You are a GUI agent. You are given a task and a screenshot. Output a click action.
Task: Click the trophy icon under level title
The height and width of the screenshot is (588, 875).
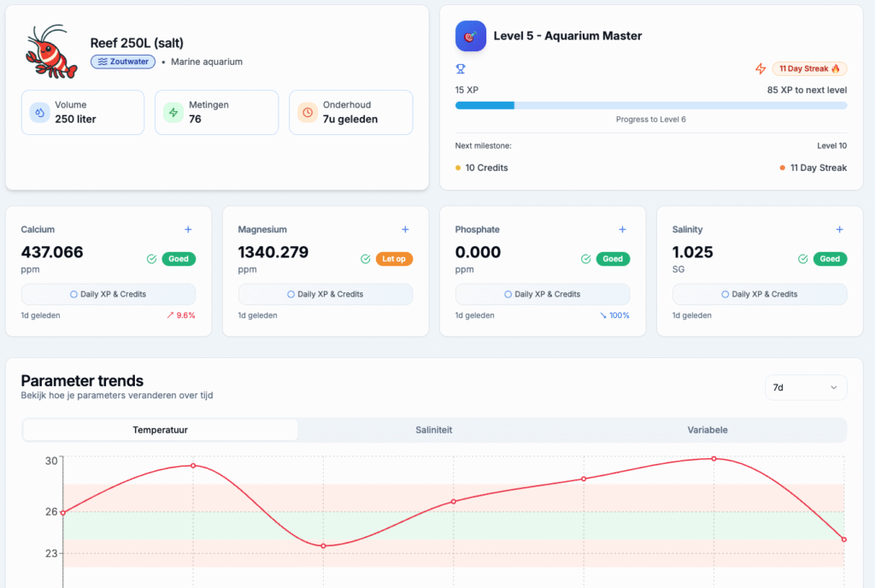[x=461, y=68]
